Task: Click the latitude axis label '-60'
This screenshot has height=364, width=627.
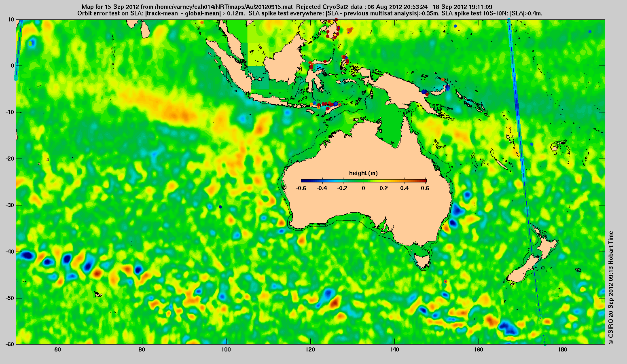Action: point(9,344)
